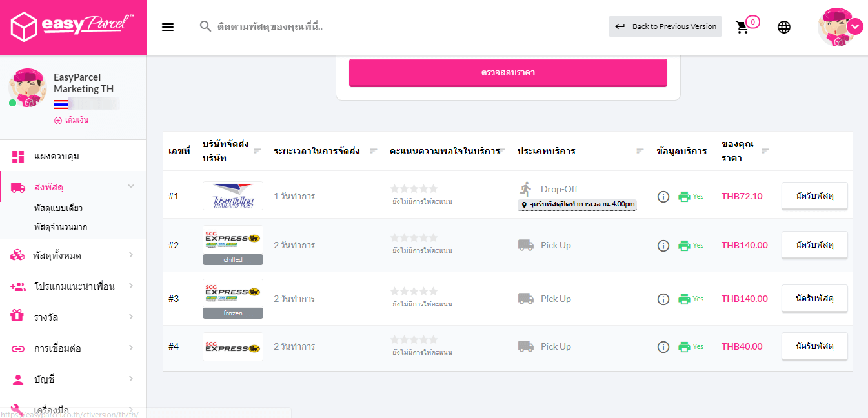Click Back to Previous Version button
Image resolution: width=868 pixels, height=418 pixels.
[x=665, y=26]
